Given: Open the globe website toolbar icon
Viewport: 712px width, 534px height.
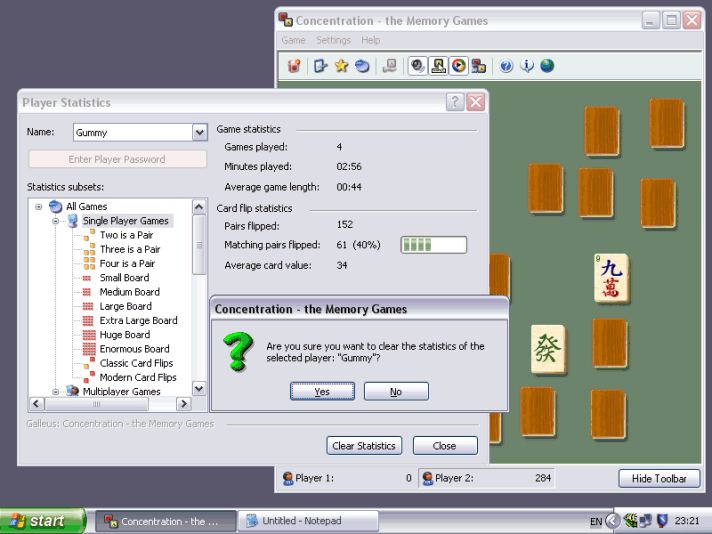Looking at the screenshot, I should (547, 66).
